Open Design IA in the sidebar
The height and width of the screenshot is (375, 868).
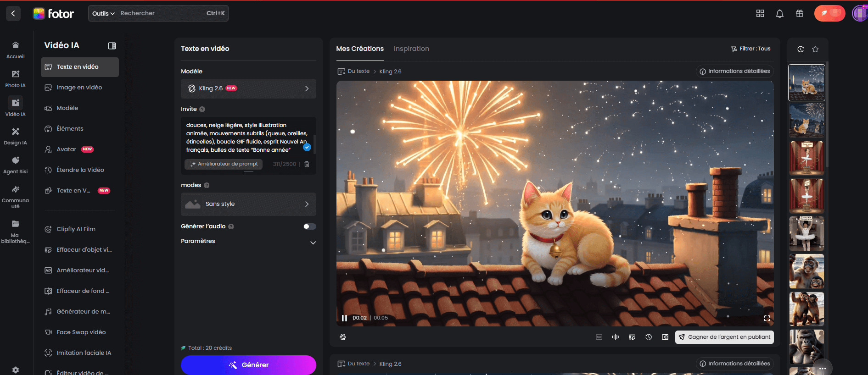[15, 136]
